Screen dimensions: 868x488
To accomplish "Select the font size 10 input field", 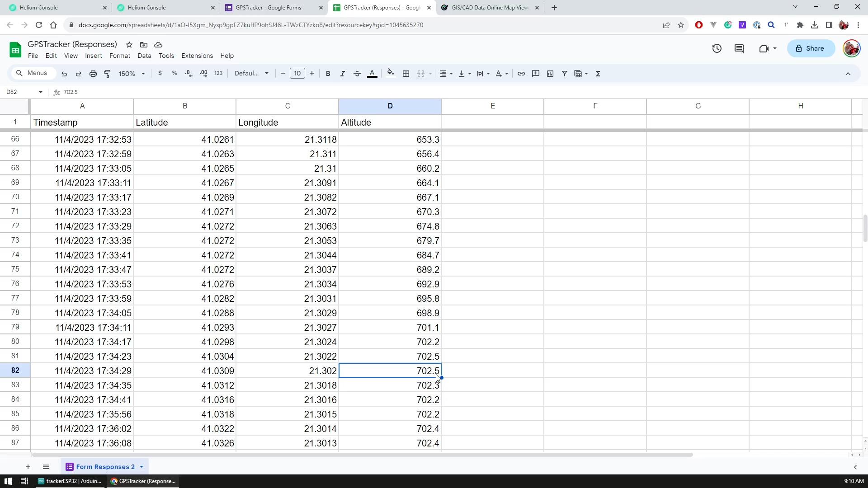I will pos(297,73).
